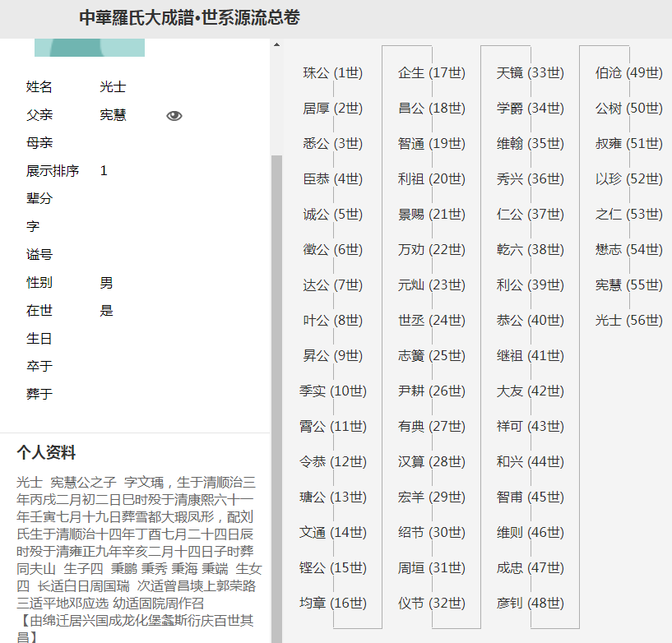Open 公树 (50世)
The height and width of the screenshot is (643, 672).
[x=628, y=109]
